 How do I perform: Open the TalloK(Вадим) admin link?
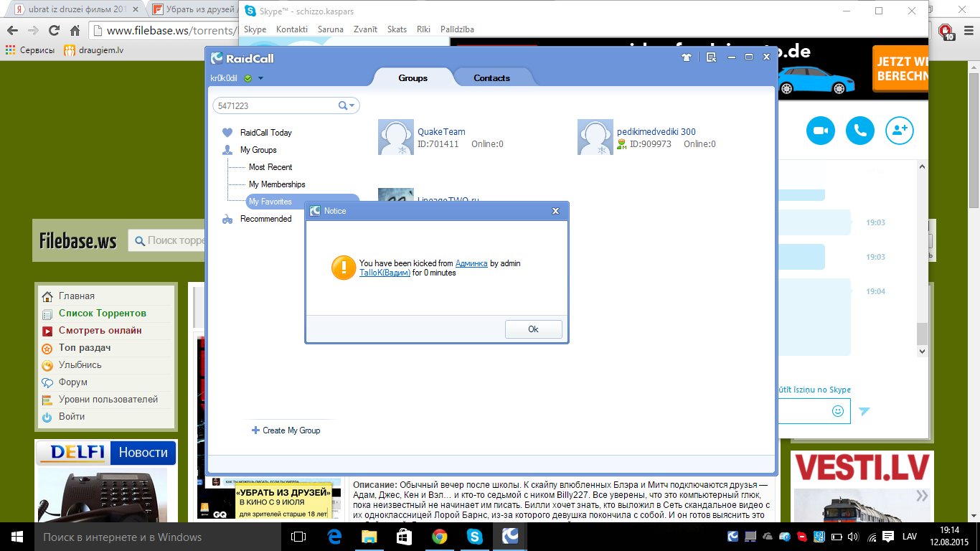[385, 273]
